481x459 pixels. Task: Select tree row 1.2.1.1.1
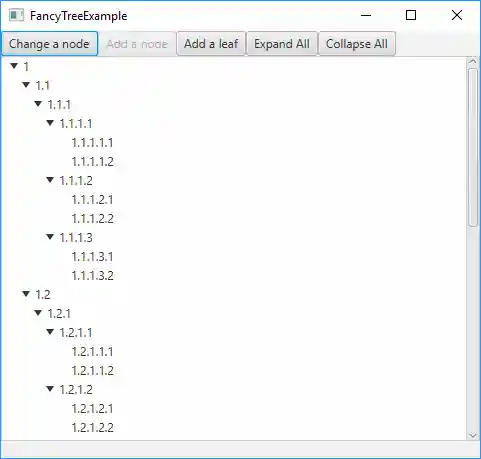[x=234, y=352]
